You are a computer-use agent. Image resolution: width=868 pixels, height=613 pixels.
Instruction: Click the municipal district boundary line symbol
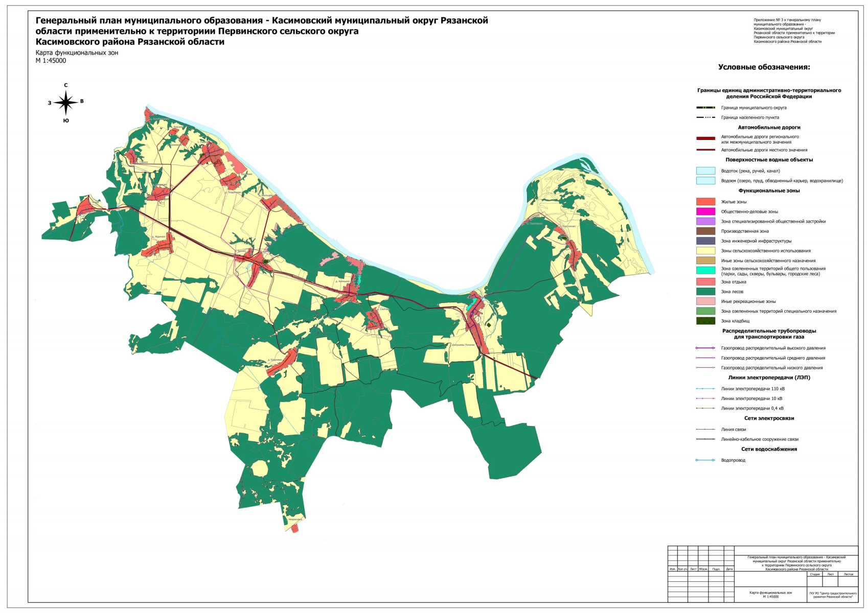click(705, 108)
